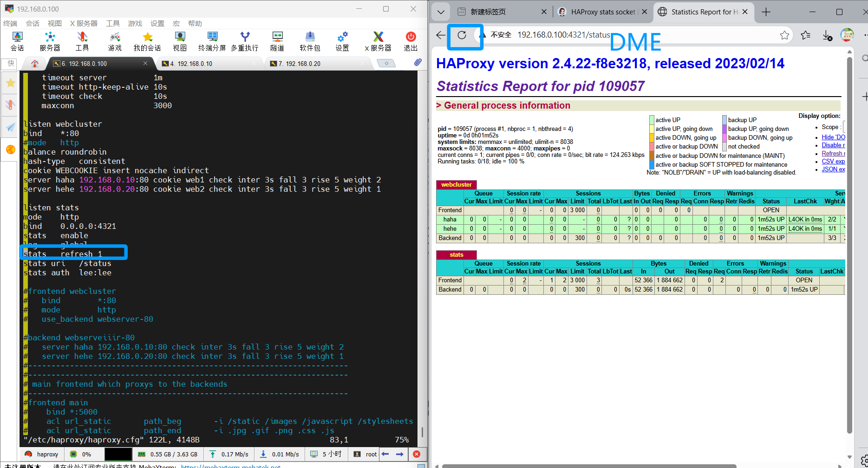
Task: Click the browser back arrow
Action: [441, 35]
